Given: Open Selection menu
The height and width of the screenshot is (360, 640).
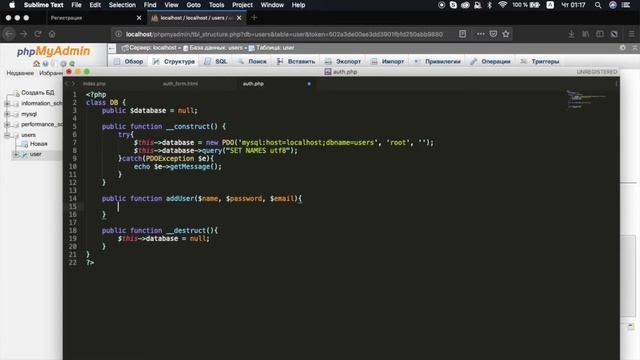Looking at the screenshot, I should [x=122, y=5].
